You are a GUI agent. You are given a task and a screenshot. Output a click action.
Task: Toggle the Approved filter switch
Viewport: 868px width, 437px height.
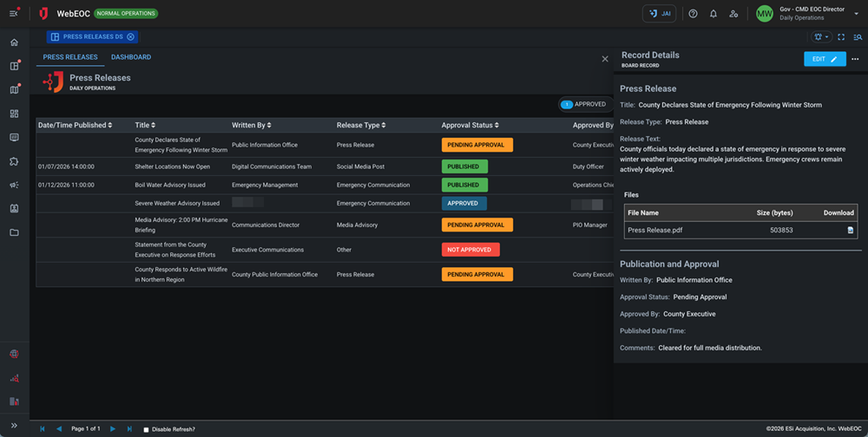tap(567, 104)
